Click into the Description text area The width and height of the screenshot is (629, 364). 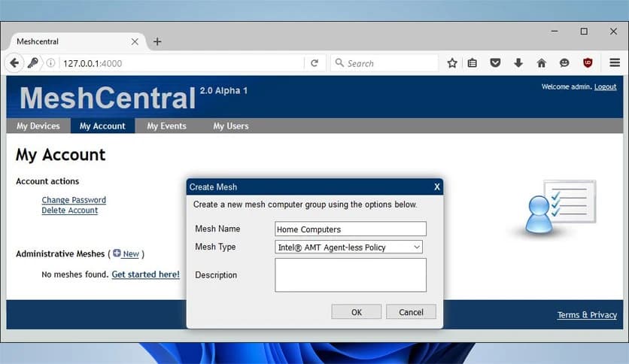[x=351, y=275]
